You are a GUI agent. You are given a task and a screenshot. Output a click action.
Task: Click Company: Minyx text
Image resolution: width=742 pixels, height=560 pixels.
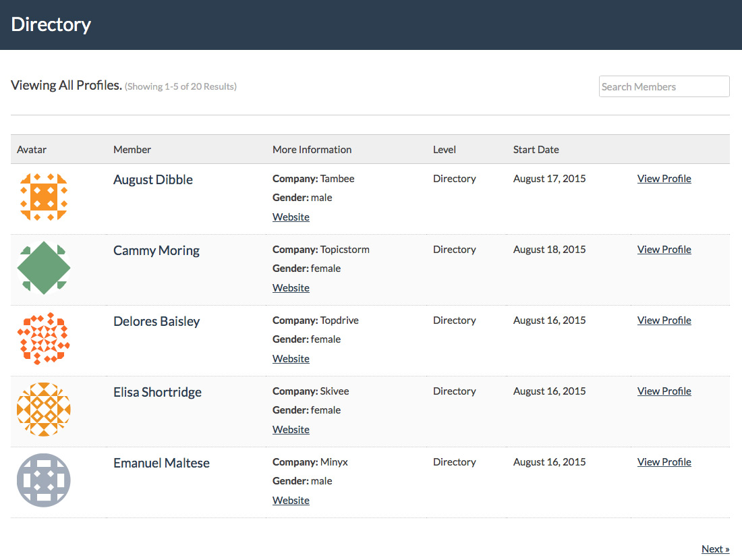(310, 462)
